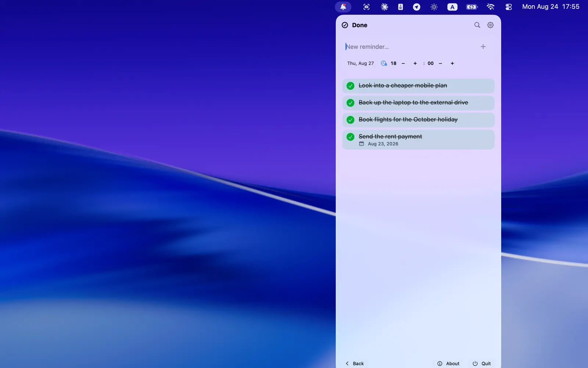
Task: Quit the reminders app
Action: pos(481,364)
